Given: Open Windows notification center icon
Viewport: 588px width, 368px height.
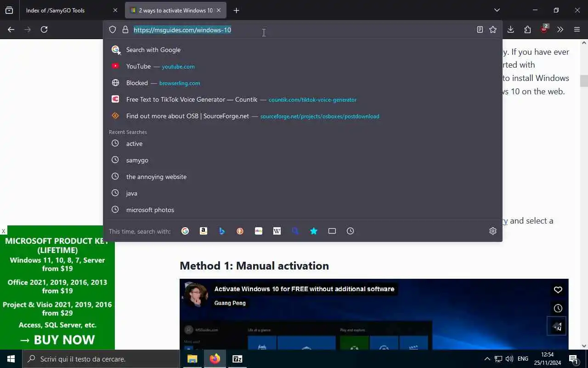Looking at the screenshot, I should (x=573, y=359).
